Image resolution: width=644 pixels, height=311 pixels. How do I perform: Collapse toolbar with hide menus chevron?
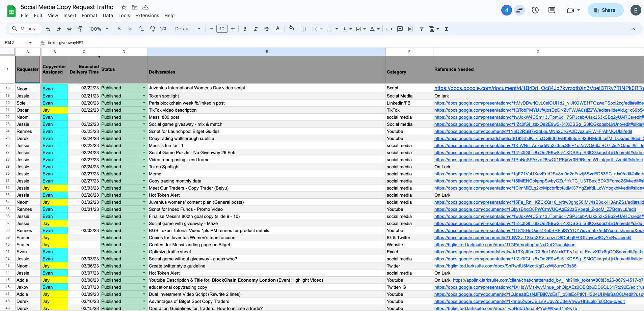pos(633,29)
